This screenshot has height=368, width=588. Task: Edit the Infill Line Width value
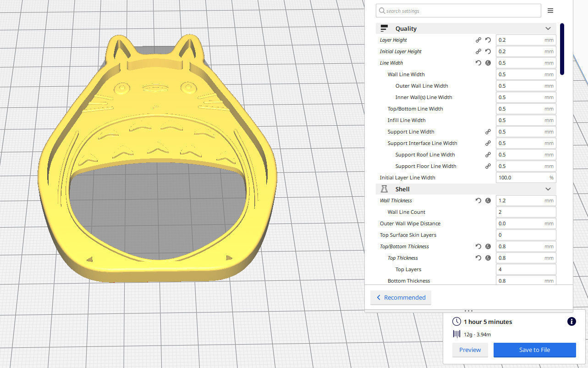pyautogui.click(x=526, y=120)
